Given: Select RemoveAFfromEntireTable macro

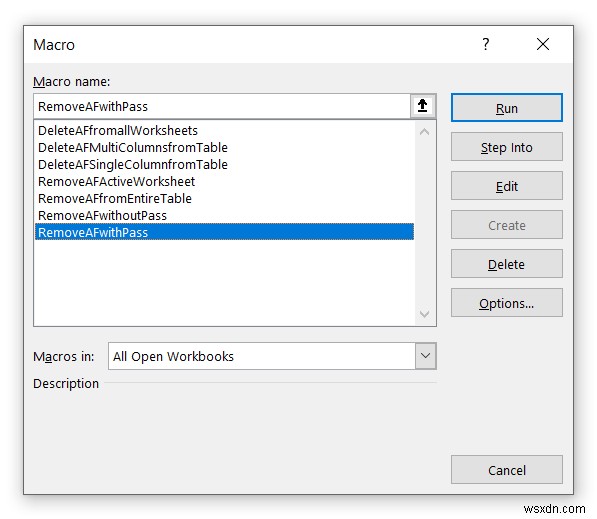Looking at the screenshot, I should click(x=224, y=198).
